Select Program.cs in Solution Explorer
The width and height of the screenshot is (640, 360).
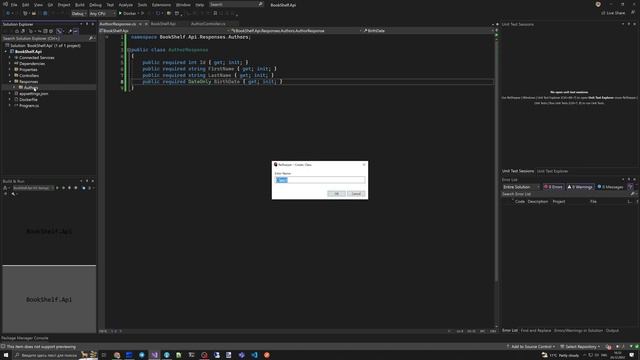(29, 105)
